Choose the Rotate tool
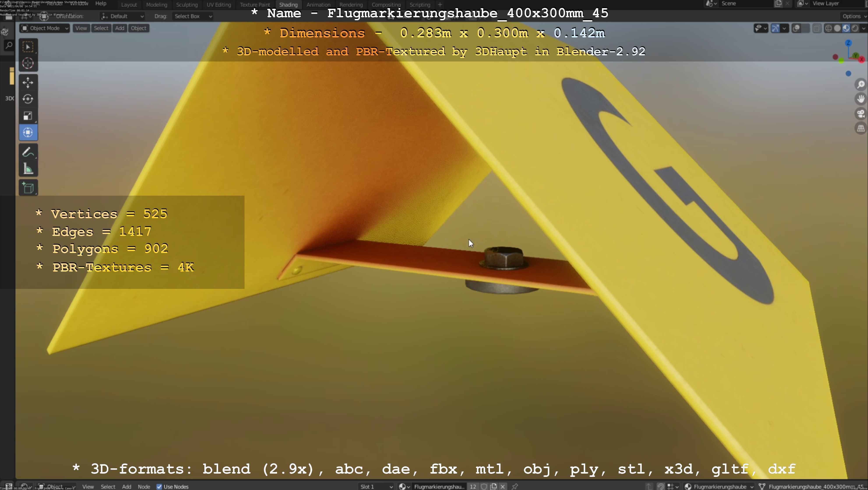 (28, 99)
